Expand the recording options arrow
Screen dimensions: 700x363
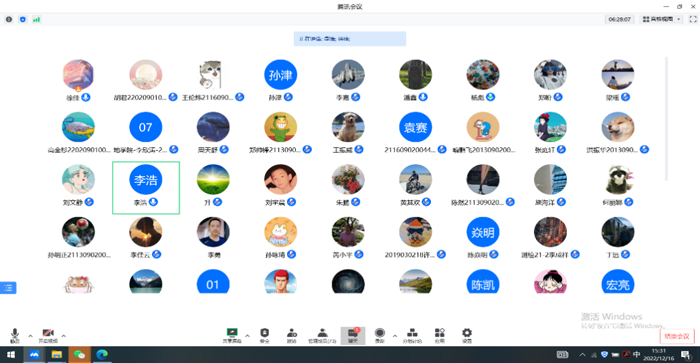(x=395, y=336)
